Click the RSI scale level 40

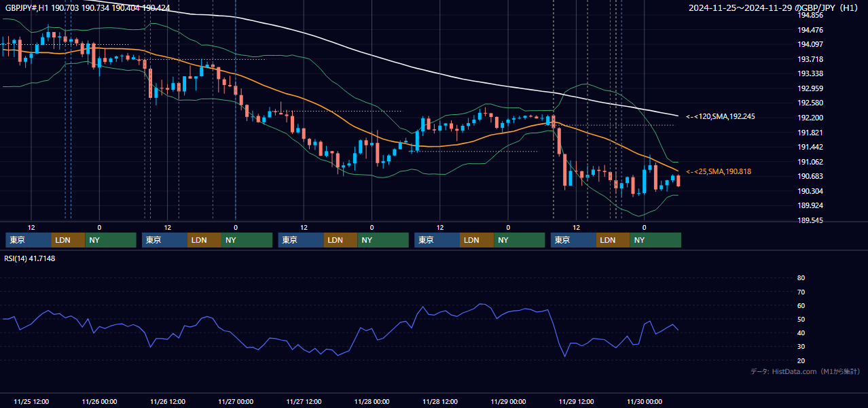(x=801, y=333)
